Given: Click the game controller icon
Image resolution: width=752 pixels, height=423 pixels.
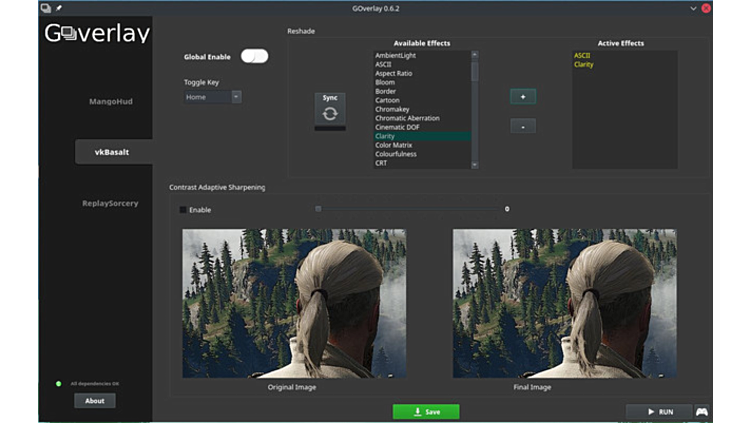Looking at the screenshot, I should pyautogui.click(x=702, y=411).
